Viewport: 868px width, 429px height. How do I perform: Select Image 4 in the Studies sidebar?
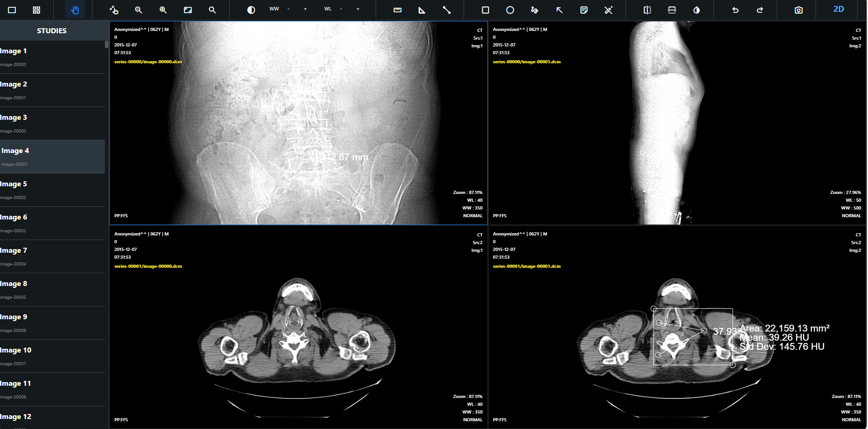point(52,156)
